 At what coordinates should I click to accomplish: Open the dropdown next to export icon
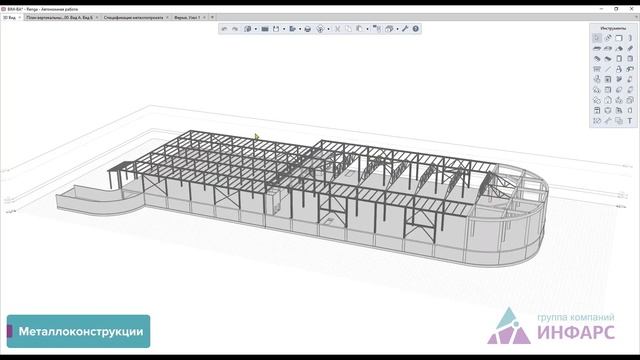point(300,29)
